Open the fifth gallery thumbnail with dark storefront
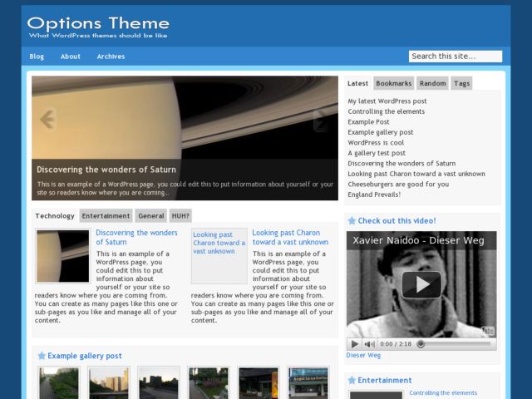 click(259, 383)
